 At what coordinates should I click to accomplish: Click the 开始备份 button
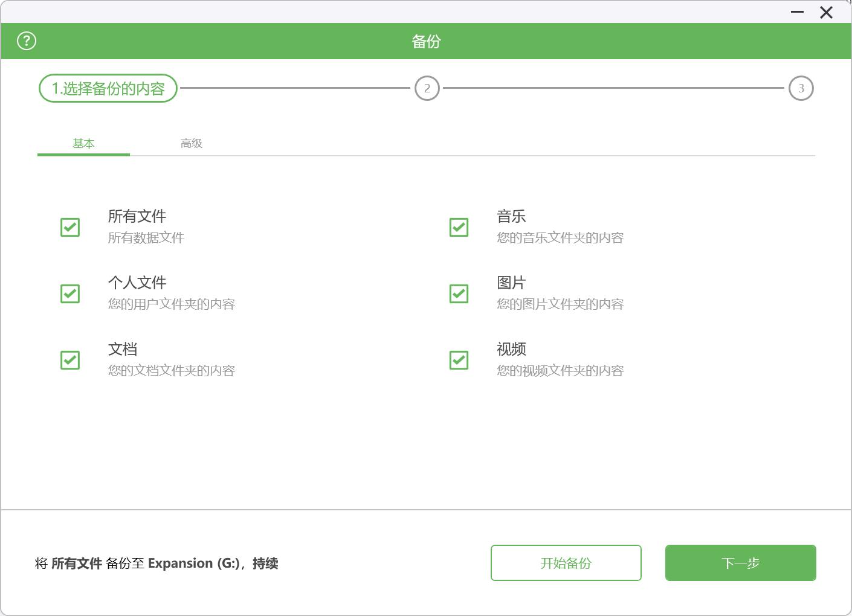click(x=566, y=563)
